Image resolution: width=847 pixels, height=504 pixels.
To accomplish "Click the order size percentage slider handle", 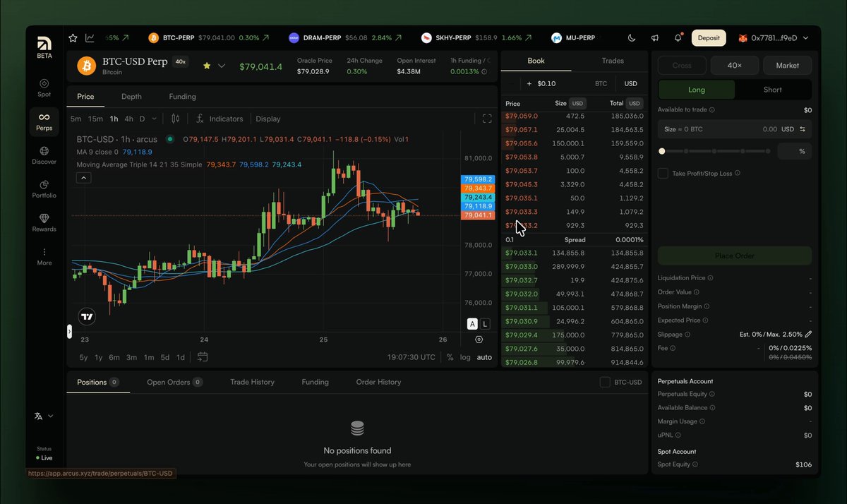I will [661, 151].
